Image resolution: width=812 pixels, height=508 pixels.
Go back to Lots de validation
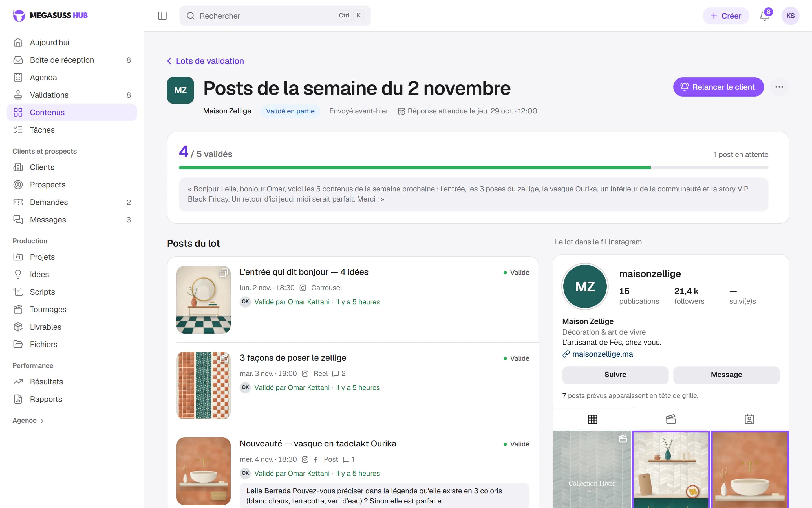click(x=205, y=61)
